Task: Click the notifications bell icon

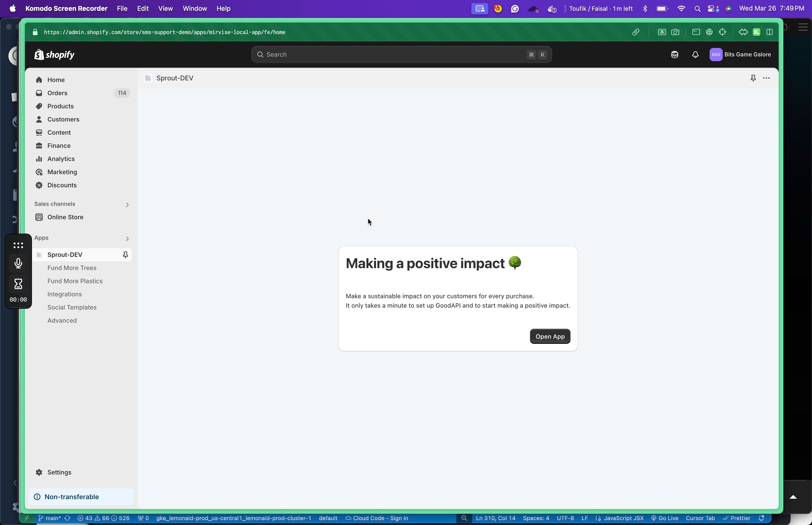Action: tap(695, 55)
